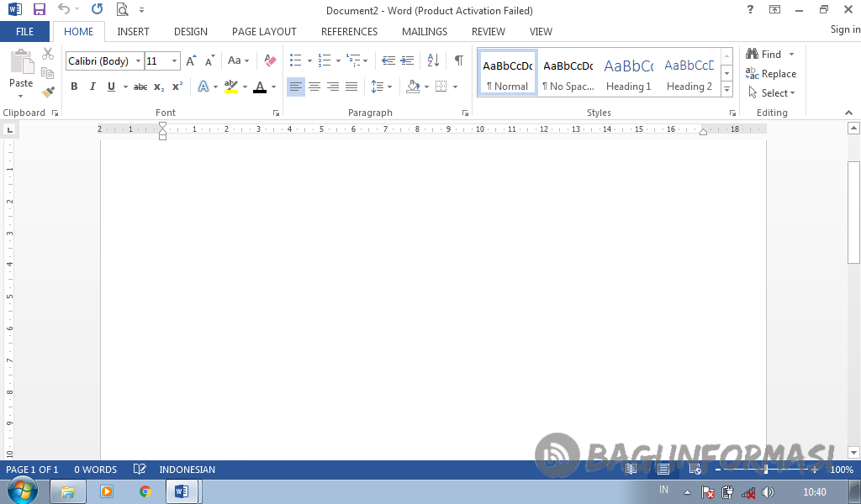Open the MAILINGS ribbon tab

pos(424,31)
